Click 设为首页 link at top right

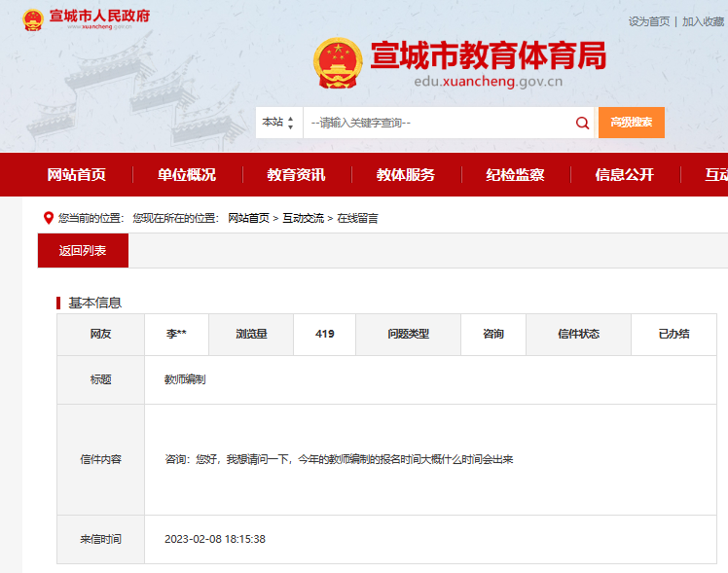pyautogui.click(x=649, y=21)
